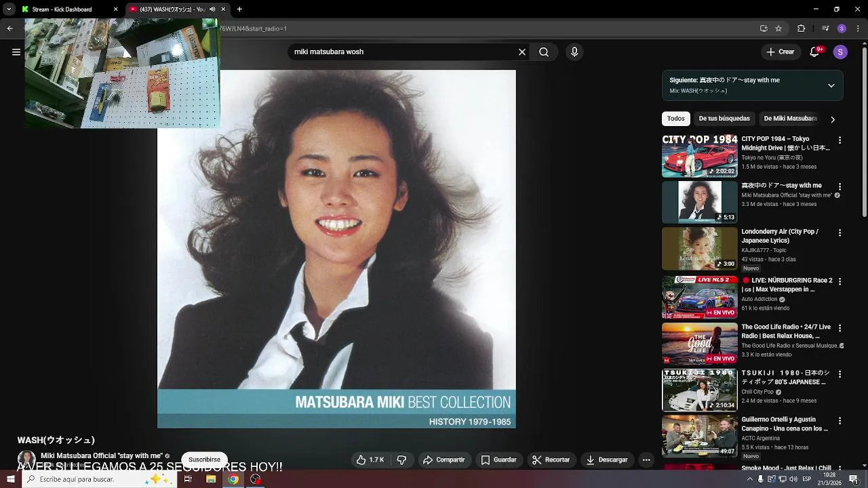Click the Guardar button
The width and height of the screenshot is (868, 488).
pyautogui.click(x=498, y=460)
